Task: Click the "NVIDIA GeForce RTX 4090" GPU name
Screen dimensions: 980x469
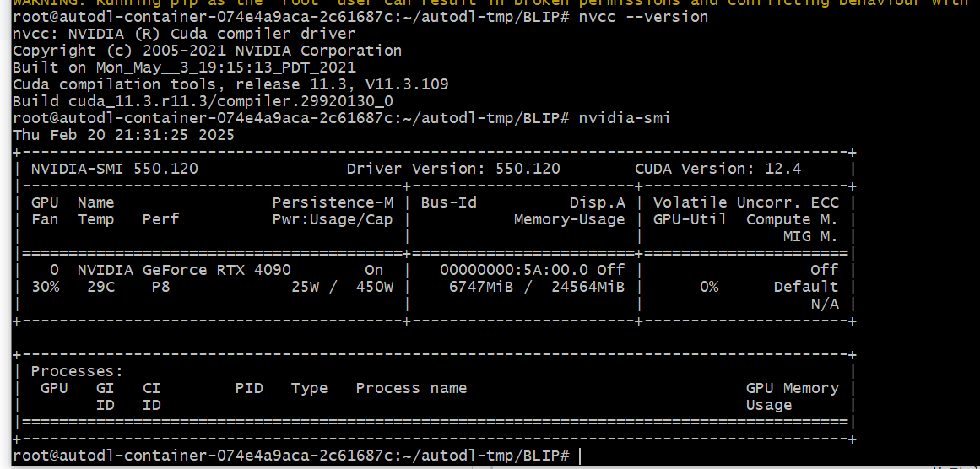Action: [184, 270]
